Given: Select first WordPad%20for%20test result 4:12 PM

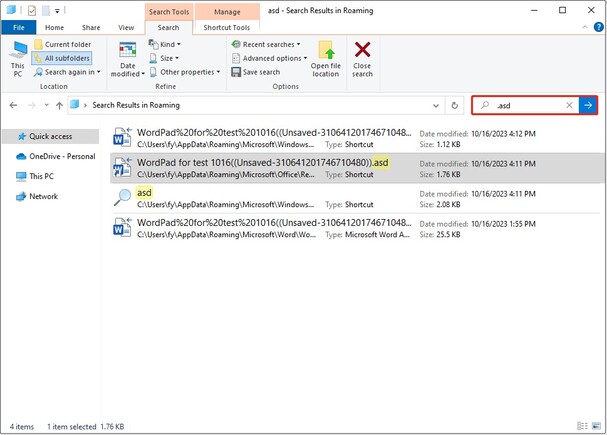Looking at the screenshot, I should click(x=357, y=138).
